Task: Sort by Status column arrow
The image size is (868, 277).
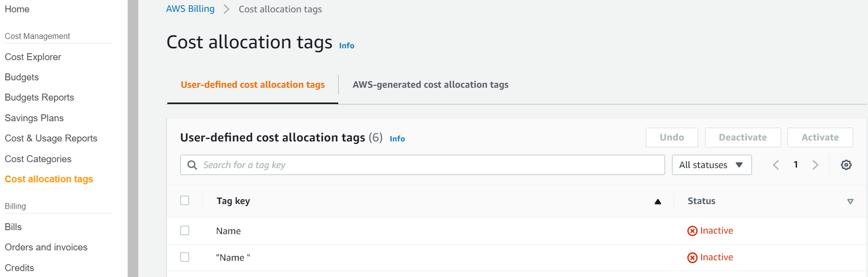Action: click(x=850, y=201)
